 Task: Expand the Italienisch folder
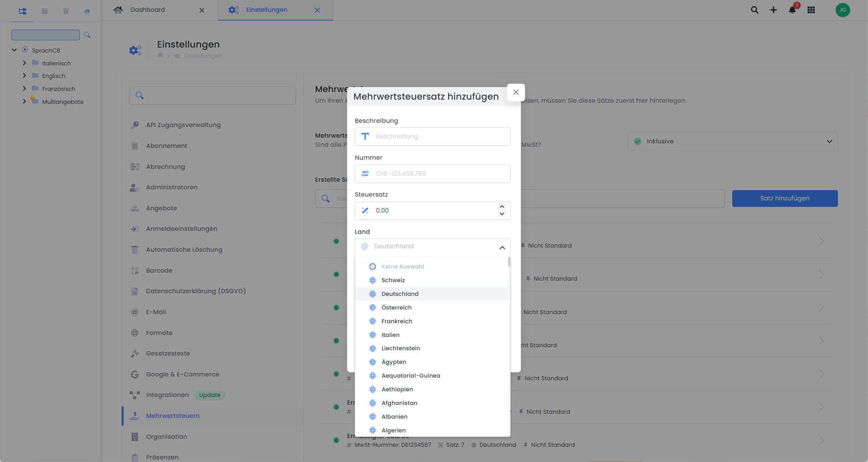(24, 63)
